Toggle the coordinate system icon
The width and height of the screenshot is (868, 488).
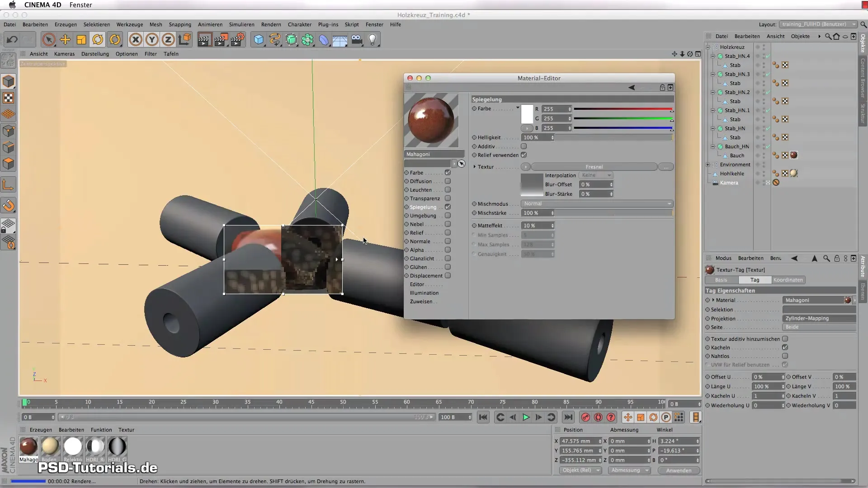tap(184, 40)
